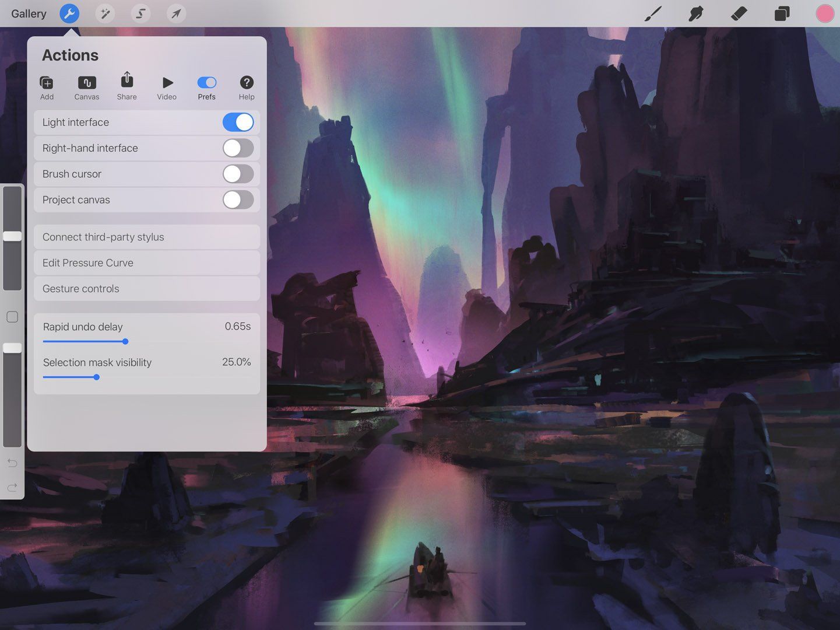The width and height of the screenshot is (840, 630).
Task: Disable the Light interface toggle
Action: 238,122
